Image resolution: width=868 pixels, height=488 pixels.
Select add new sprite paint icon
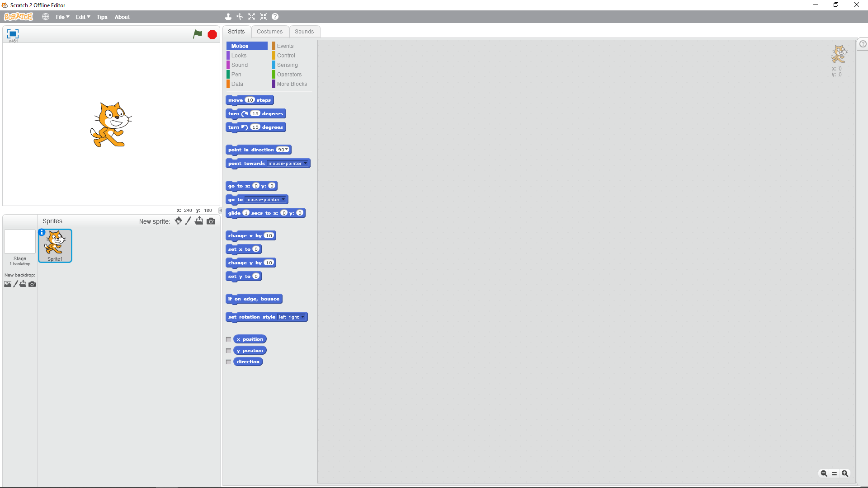click(x=189, y=221)
